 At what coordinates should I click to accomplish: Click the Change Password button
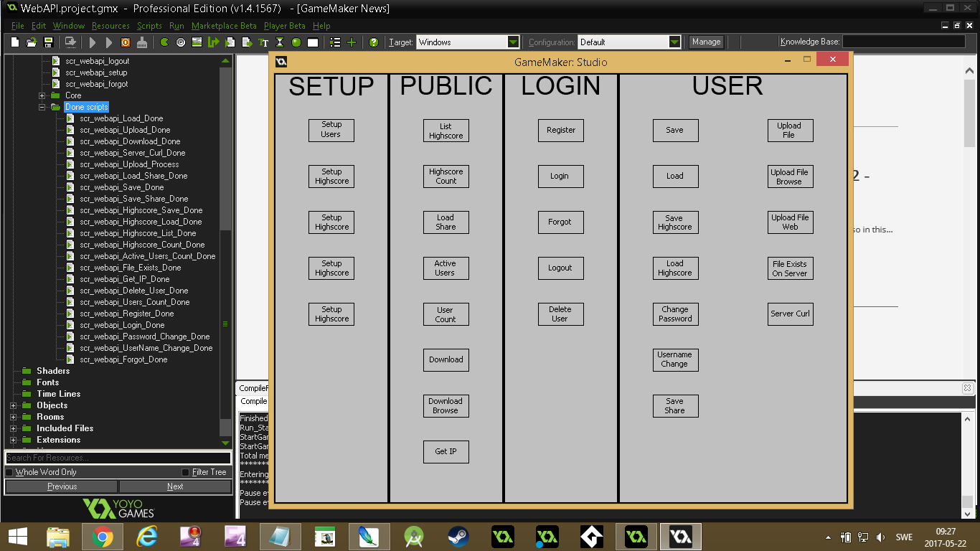pyautogui.click(x=676, y=314)
